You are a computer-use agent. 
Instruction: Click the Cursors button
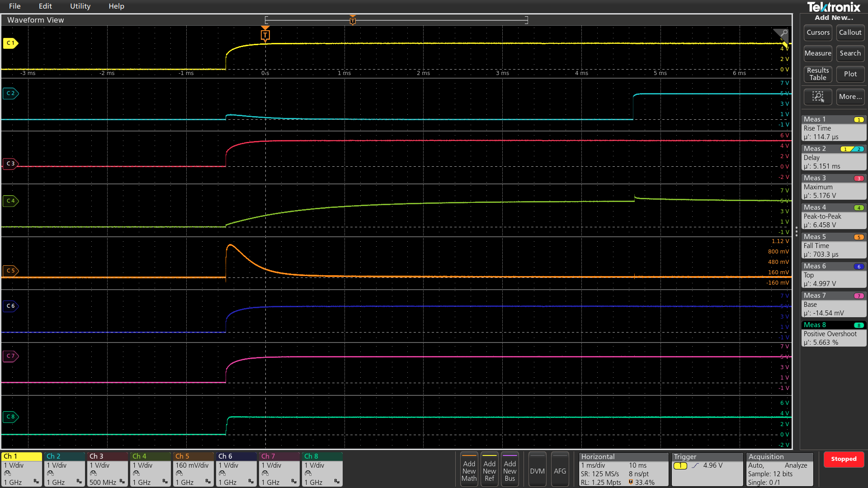[817, 33]
